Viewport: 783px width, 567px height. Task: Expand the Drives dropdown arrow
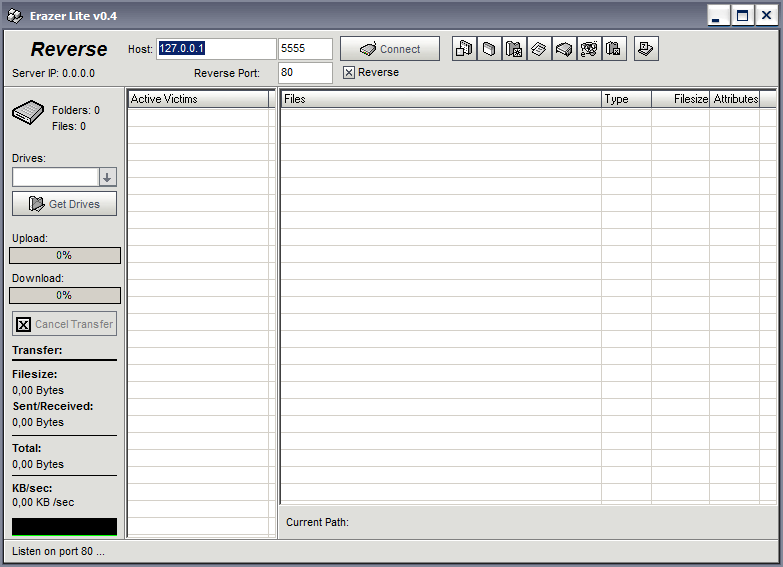[x=108, y=177]
